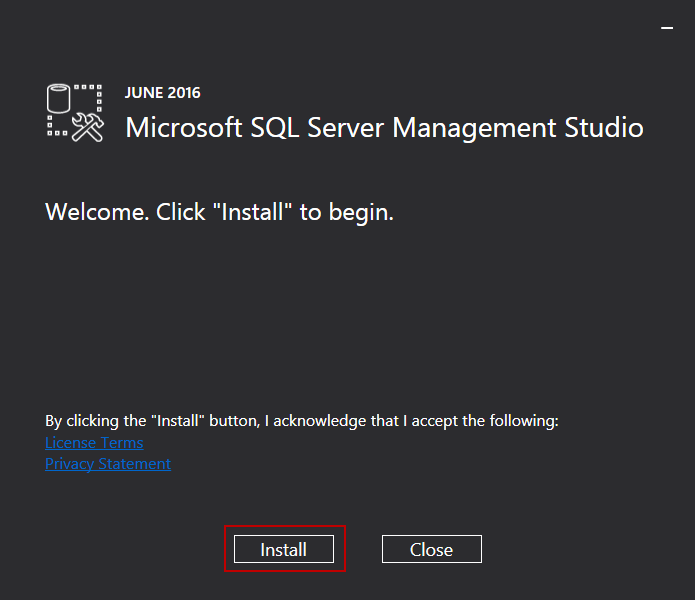This screenshot has height=600, width=695.
Task: Click the "Microsoft SQL Server Management Studio" title
Action: 384,128
